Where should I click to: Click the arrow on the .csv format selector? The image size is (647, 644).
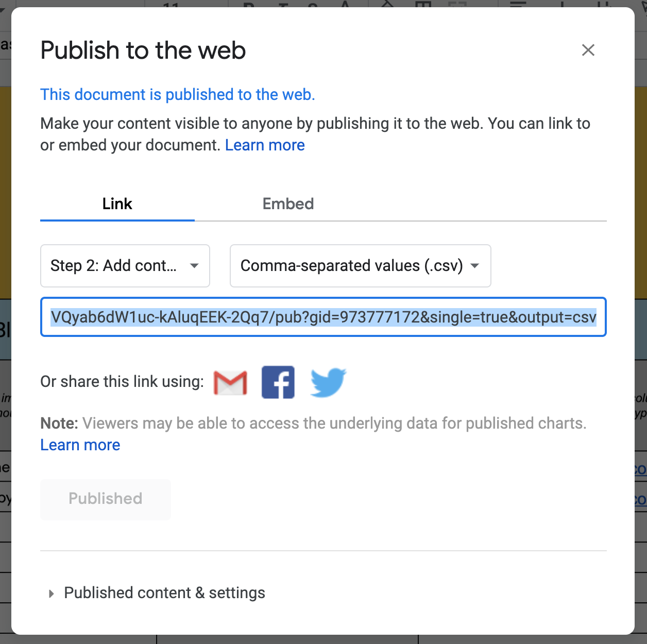(x=475, y=266)
